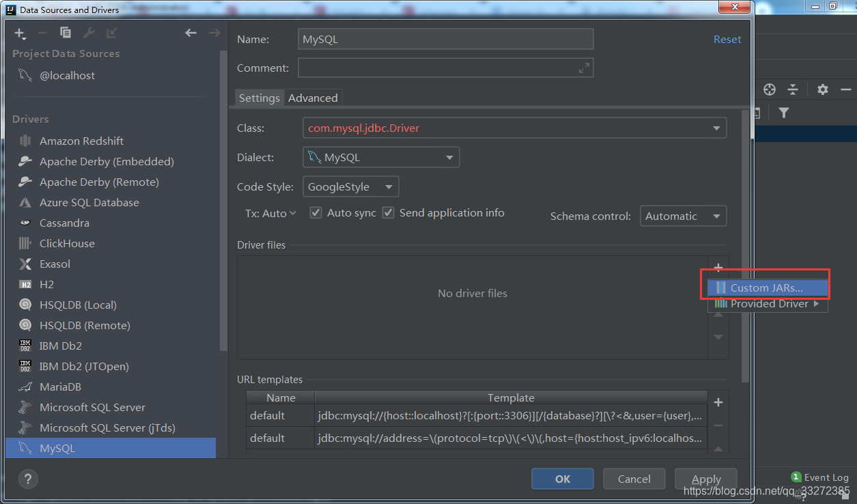Disable Send application info

point(388,212)
